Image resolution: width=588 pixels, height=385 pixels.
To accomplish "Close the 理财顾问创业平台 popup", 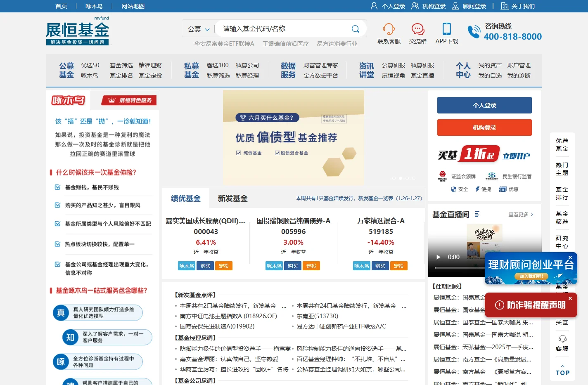I will coord(570,257).
